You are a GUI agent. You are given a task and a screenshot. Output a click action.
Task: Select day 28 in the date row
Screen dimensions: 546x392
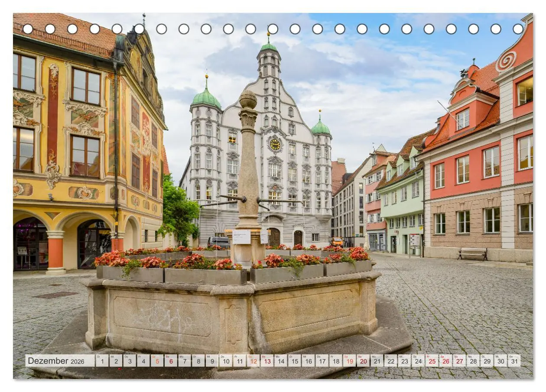coord(472,361)
